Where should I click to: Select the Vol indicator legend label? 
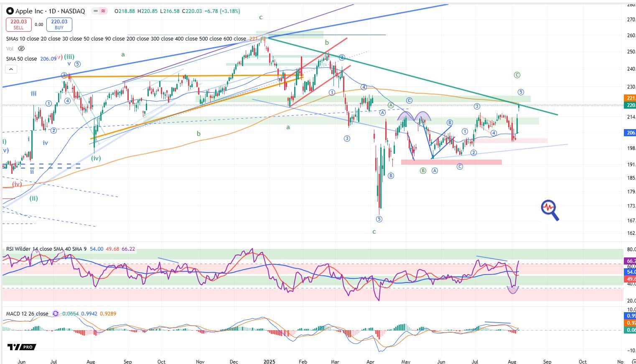click(10, 48)
